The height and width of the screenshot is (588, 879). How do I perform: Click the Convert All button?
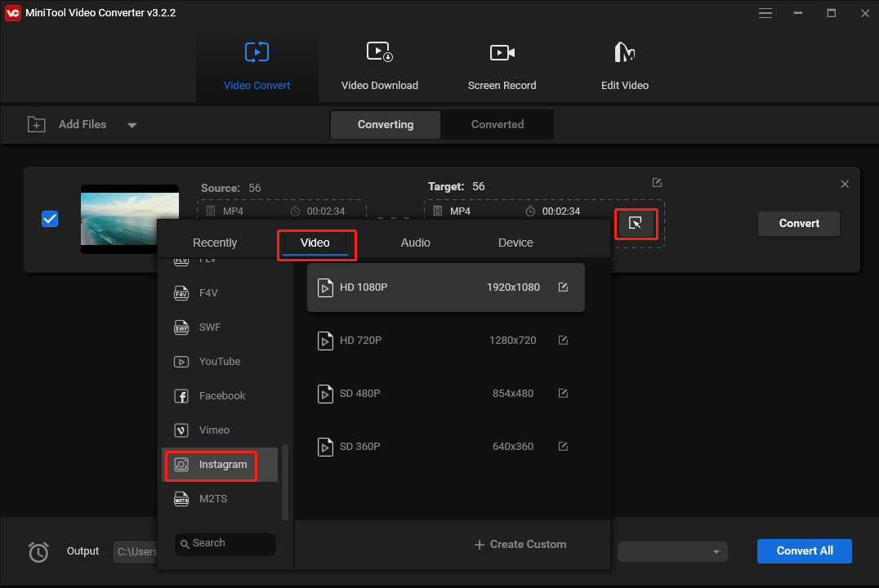(x=805, y=551)
